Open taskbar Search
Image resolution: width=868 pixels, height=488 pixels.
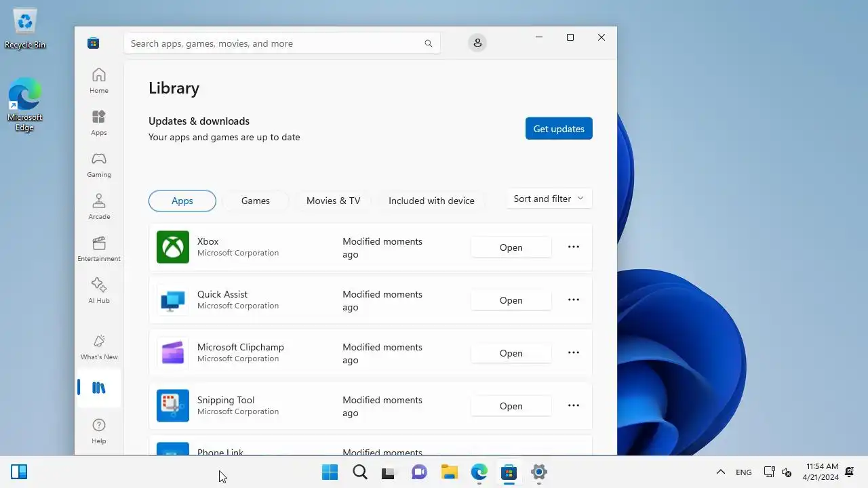(x=360, y=472)
